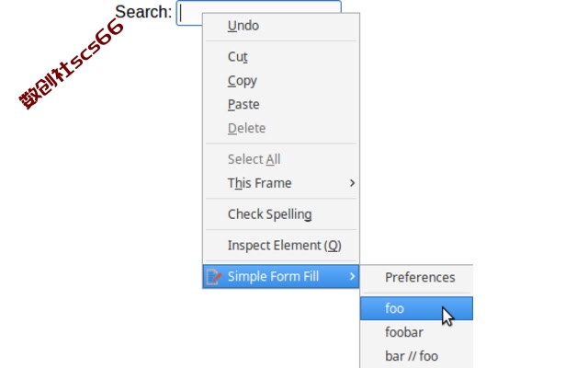This screenshot has height=368, width=588.
Task: Click the Search: field label
Action: (x=143, y=12)
